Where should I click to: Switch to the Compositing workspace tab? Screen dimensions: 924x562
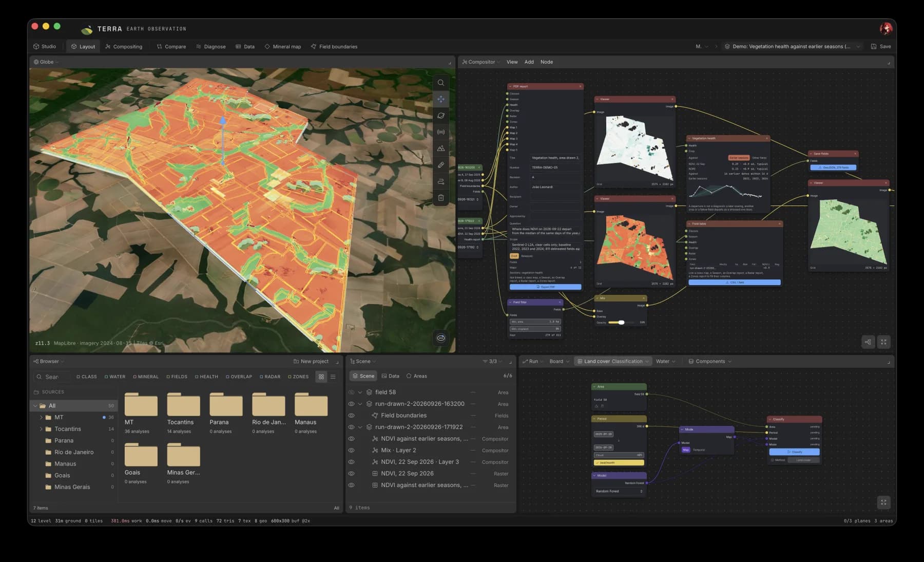[124, 46]
